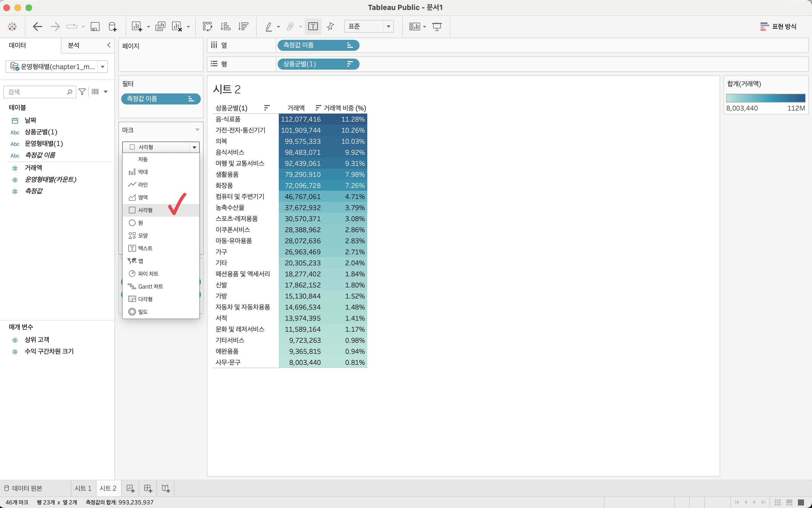Open the 표현 방식 panel
This screenshot has height=508, width=812.
click(778, 26)
